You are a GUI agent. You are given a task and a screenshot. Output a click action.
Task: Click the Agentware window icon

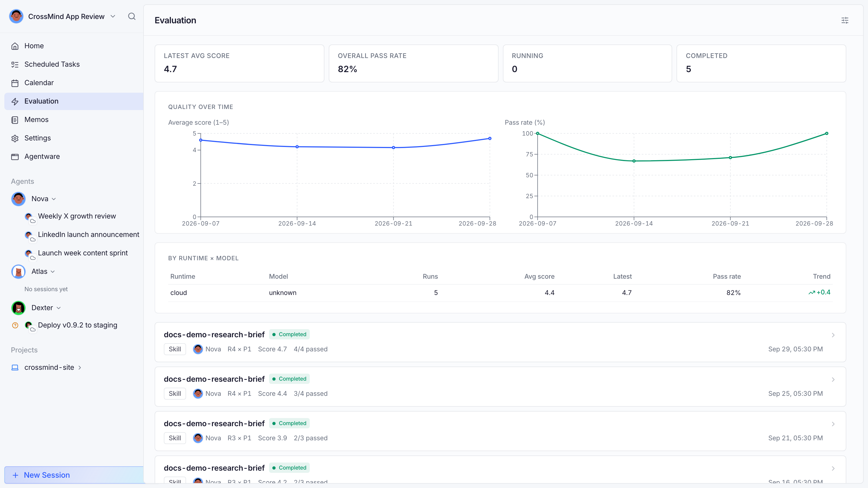tap(15, 157)
